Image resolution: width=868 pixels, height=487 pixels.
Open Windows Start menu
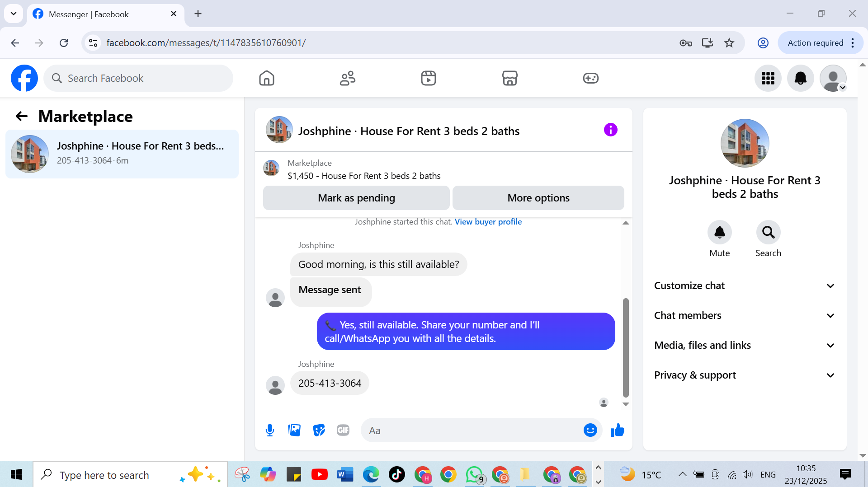[16, 475]
